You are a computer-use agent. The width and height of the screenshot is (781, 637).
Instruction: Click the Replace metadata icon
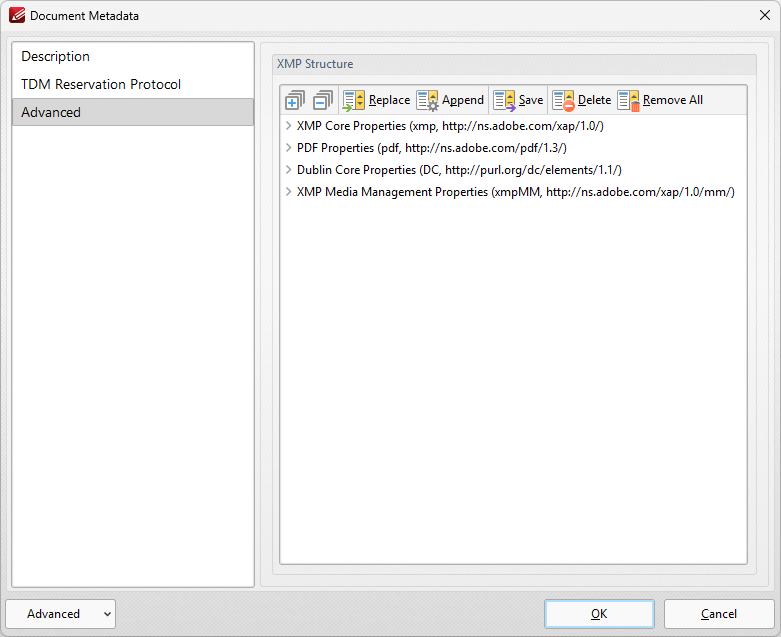[354, 100]
